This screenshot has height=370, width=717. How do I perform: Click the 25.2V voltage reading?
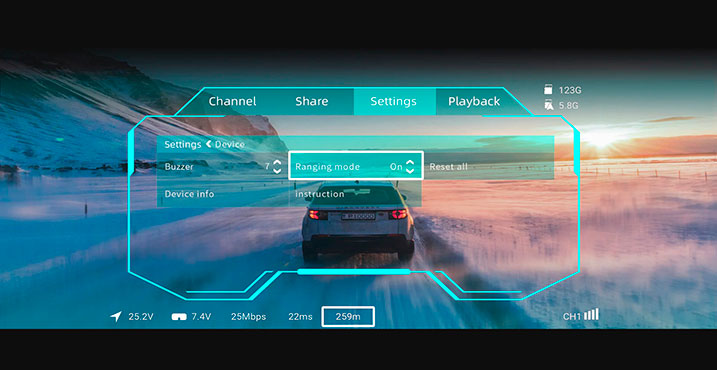[141, 316]
